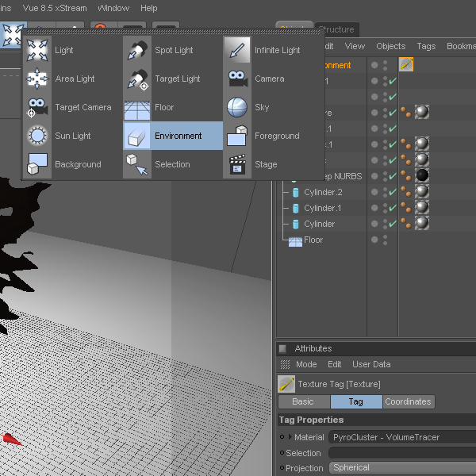Click the Attributes panel grip icon
476x476 pixels.
(x=285, y=364)
